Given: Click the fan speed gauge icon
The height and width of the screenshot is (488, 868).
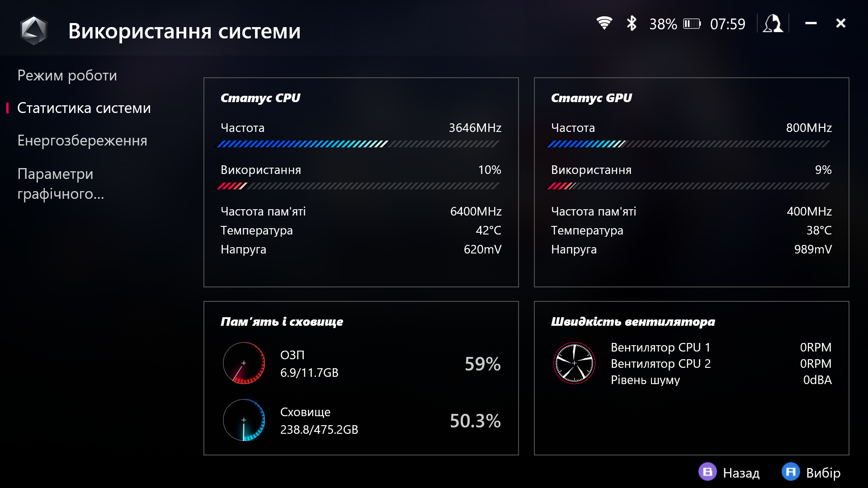Looking at the screenshot, I should coord(575,362).
